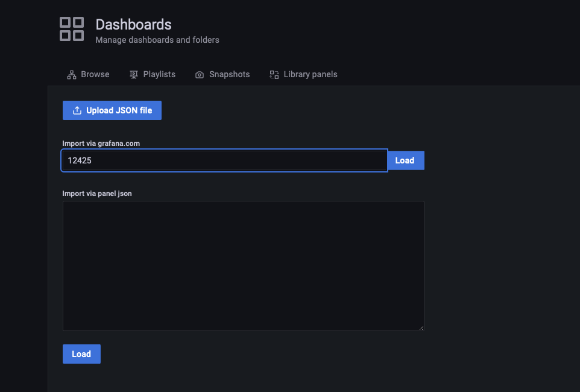The image size is (580, 392).
Task: Click the Load button below panel json box
Action: [81, 354]
